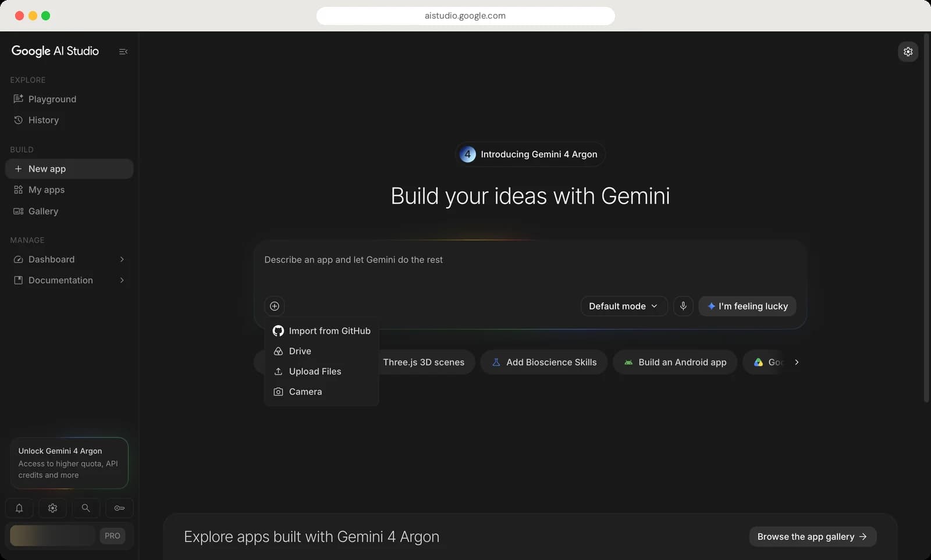Collapse the sidebar with the menu icon
Viewport: 931px width, 560px height.
123,52
